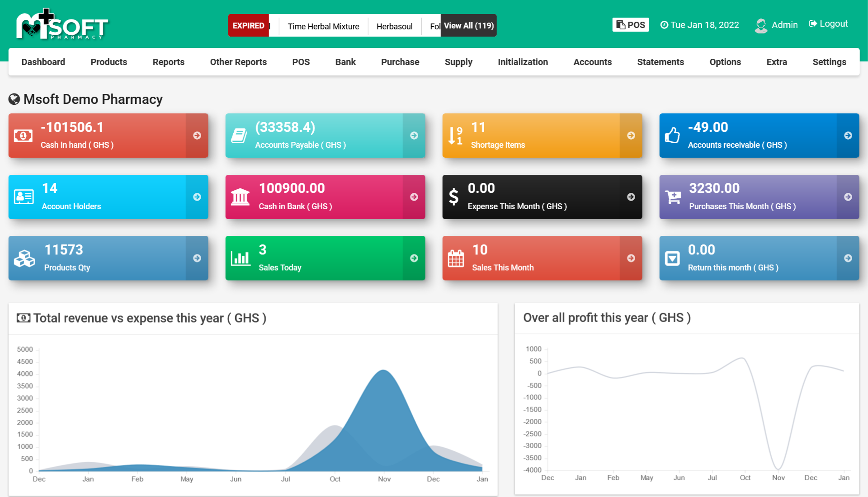Open the Other Reports menu
This screenshot has width=868, height=497.
pos(238,62)
